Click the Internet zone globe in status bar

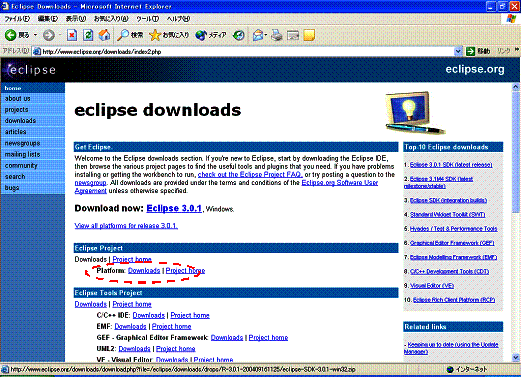pos(450,369)
